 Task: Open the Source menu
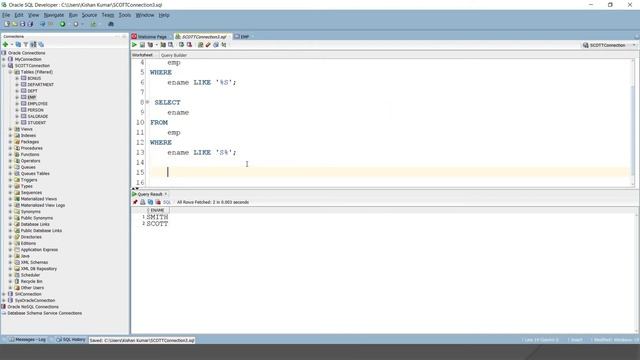(89, 15)
